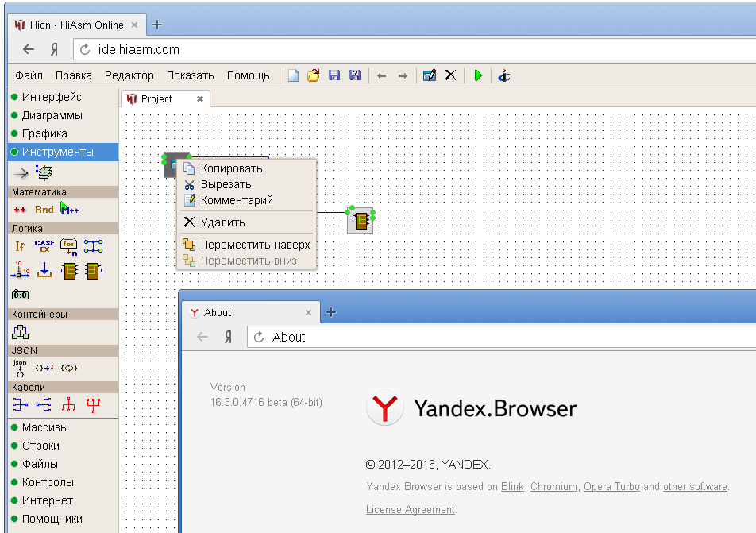The image size is (756, 533).
Task: Open the Opera Turbo link
Action: [611, 486]
